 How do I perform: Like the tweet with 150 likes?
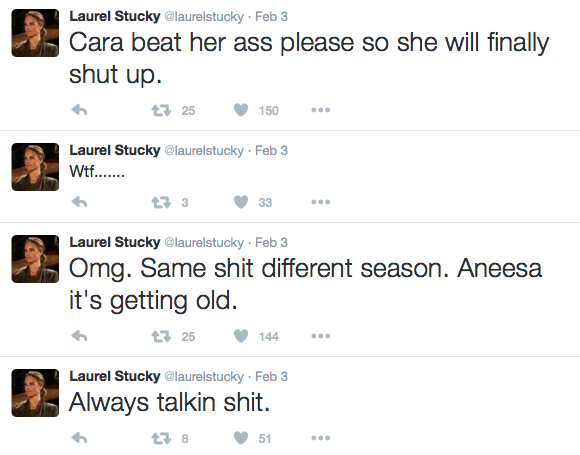click(241, 110)
